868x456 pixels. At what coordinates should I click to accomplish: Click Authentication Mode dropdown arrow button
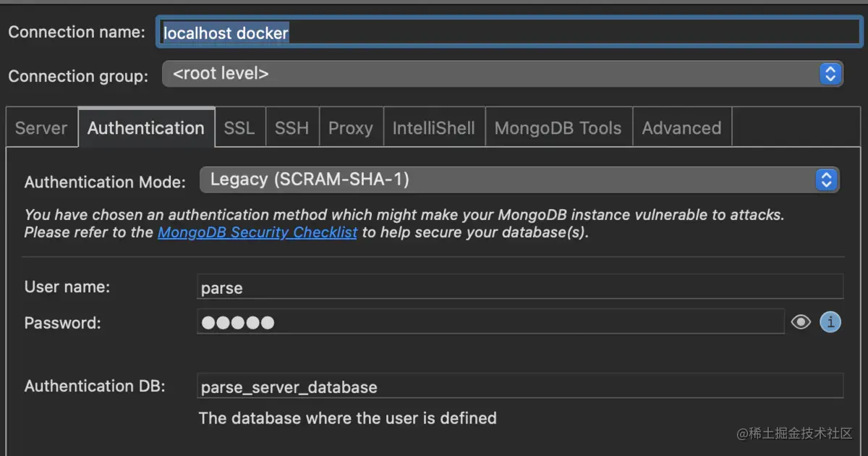tap(826, 180)
